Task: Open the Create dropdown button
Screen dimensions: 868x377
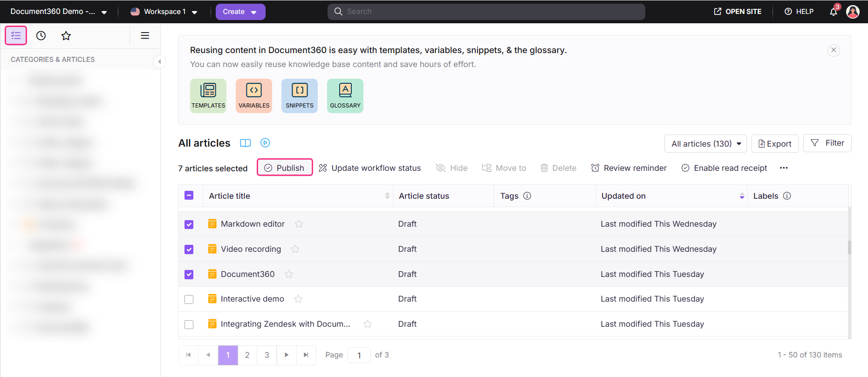Action: pos(240,12)
